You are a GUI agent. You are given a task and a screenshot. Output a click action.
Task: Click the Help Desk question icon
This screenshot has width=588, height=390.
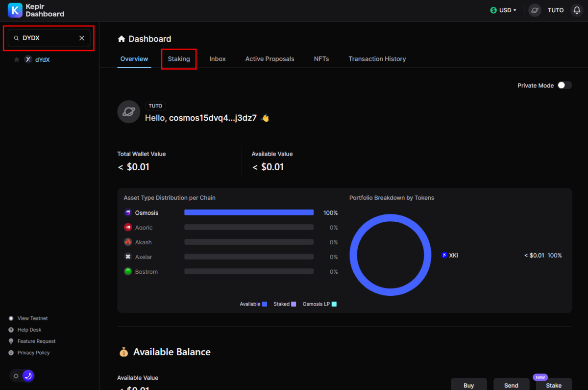click(x=11, y=330)
